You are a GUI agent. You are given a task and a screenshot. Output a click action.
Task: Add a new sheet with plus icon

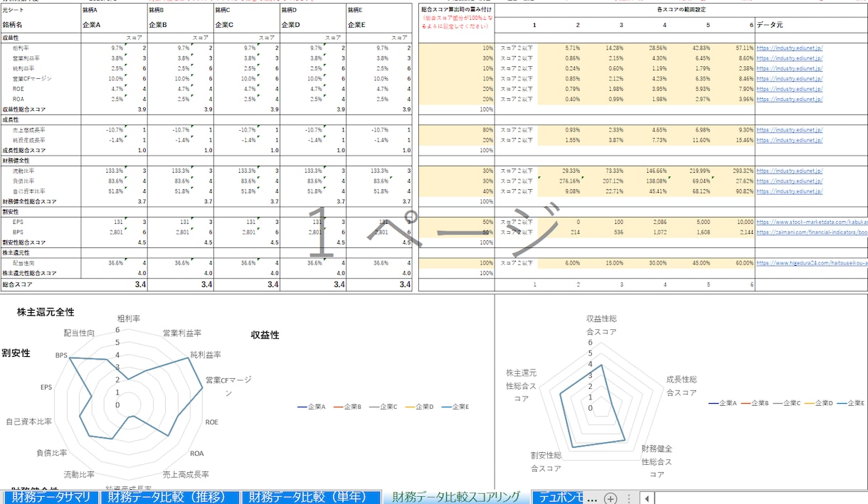[x=610, y=498]
